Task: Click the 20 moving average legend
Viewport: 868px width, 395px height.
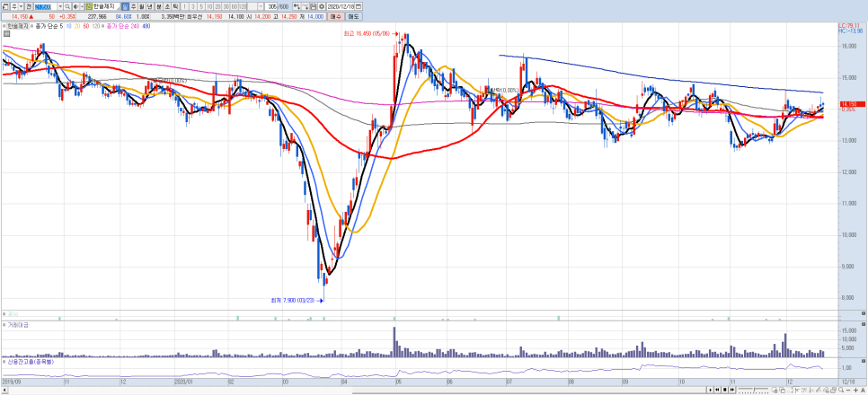Action: tap(77, 26)
